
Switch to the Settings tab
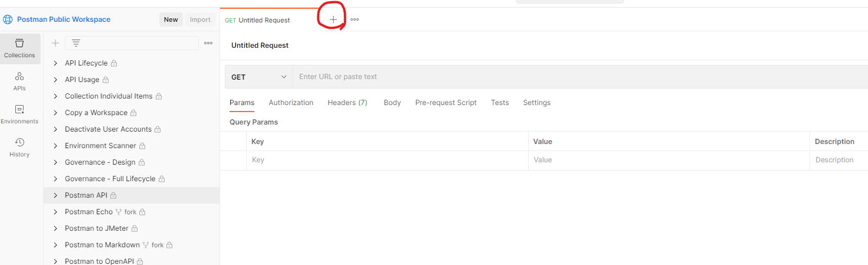point(537,103)
